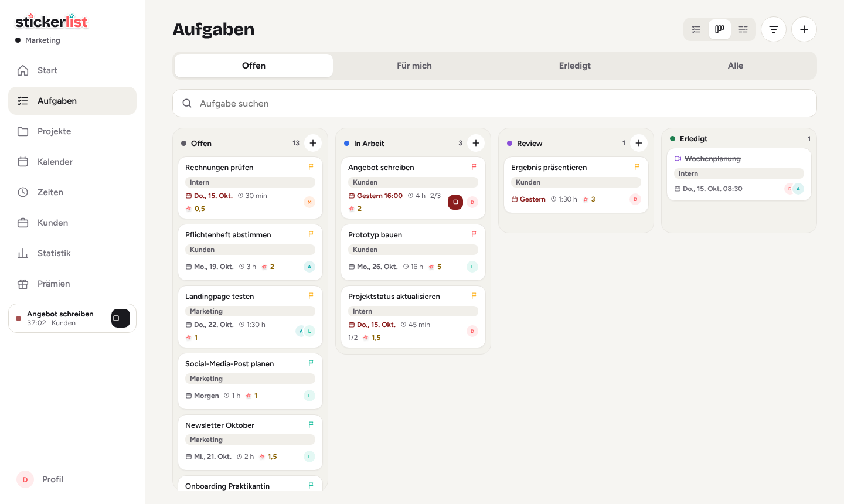This screenshot has width=844, height=504.
Task: Add a task to the Offen column
Action: tap(313, 143)
